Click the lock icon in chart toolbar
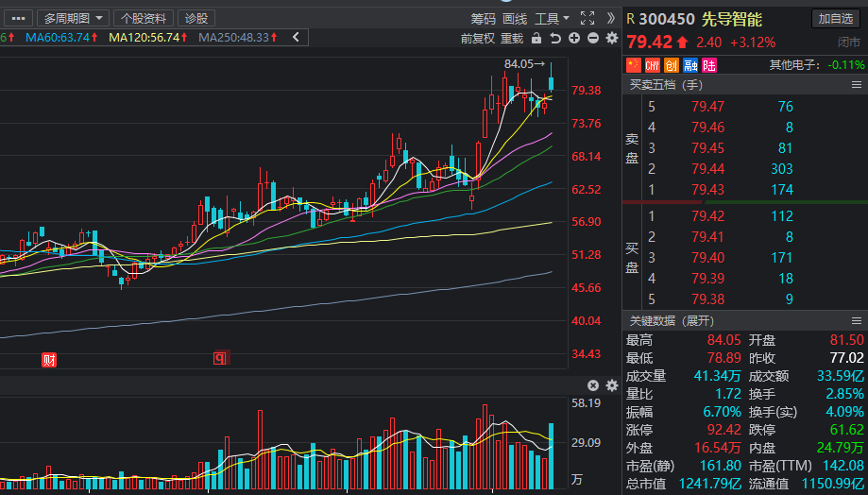 tap(536, 38)
